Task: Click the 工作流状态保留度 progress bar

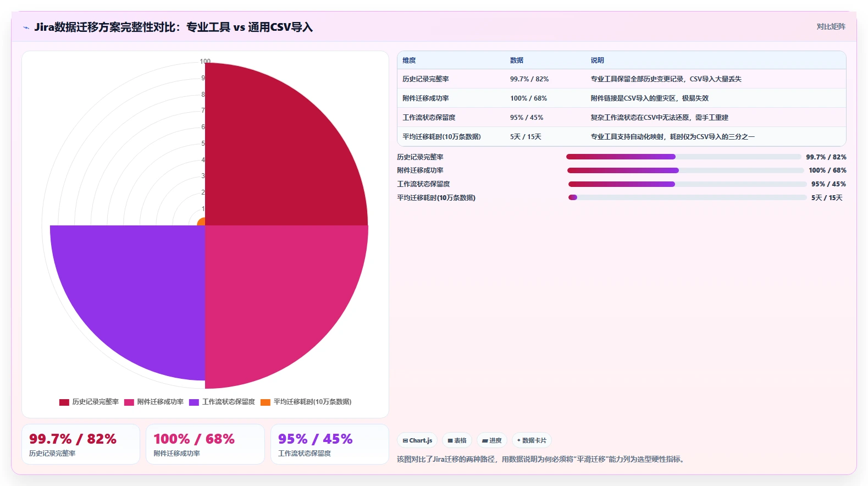Action: (688, 184)
